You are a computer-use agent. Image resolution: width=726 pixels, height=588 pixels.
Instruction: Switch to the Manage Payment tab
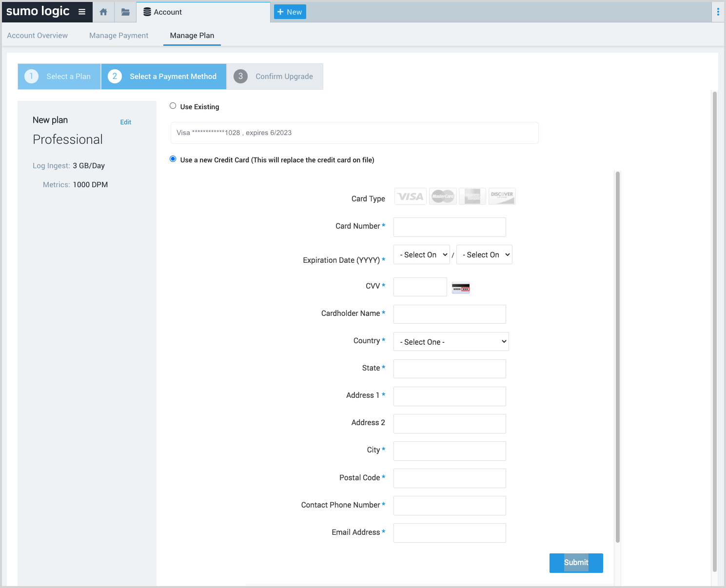tap(118, 36)
